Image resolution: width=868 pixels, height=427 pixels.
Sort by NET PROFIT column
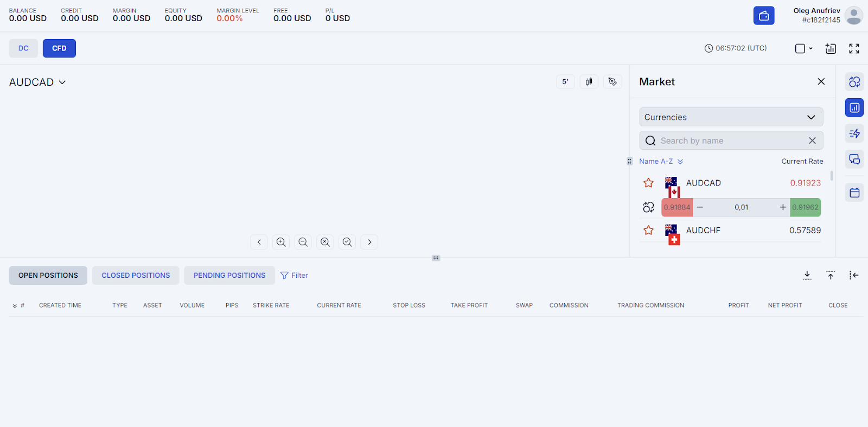(x=785, y=305)
